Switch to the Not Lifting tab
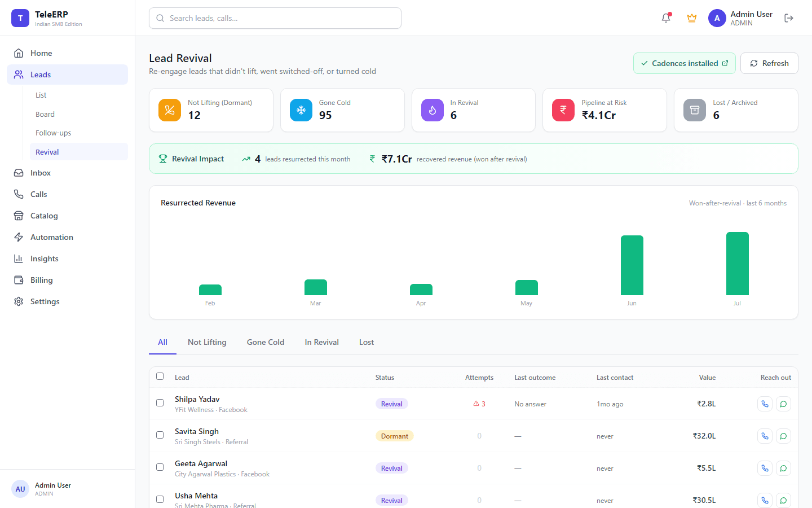 pos(207,342)
